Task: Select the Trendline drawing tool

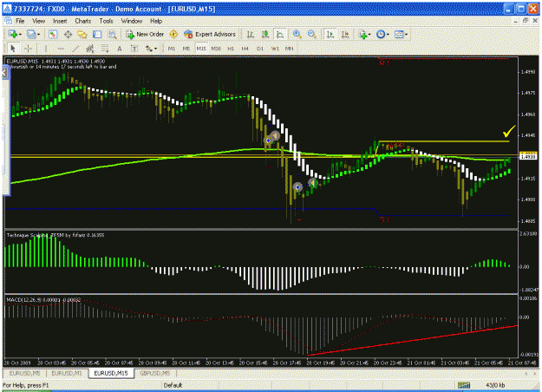Action: click(x=75, y=49)
